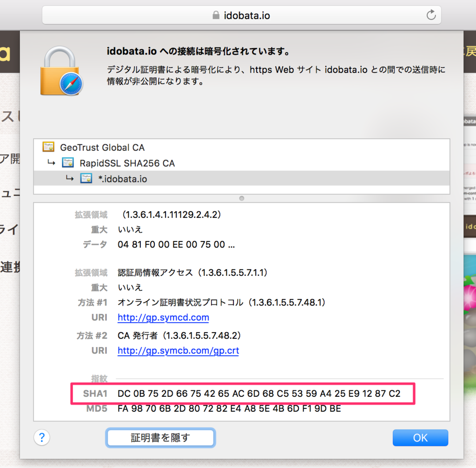Open the http://gp.symcb.com/gp.crt link
476x468 pixels.
[178, 351]
